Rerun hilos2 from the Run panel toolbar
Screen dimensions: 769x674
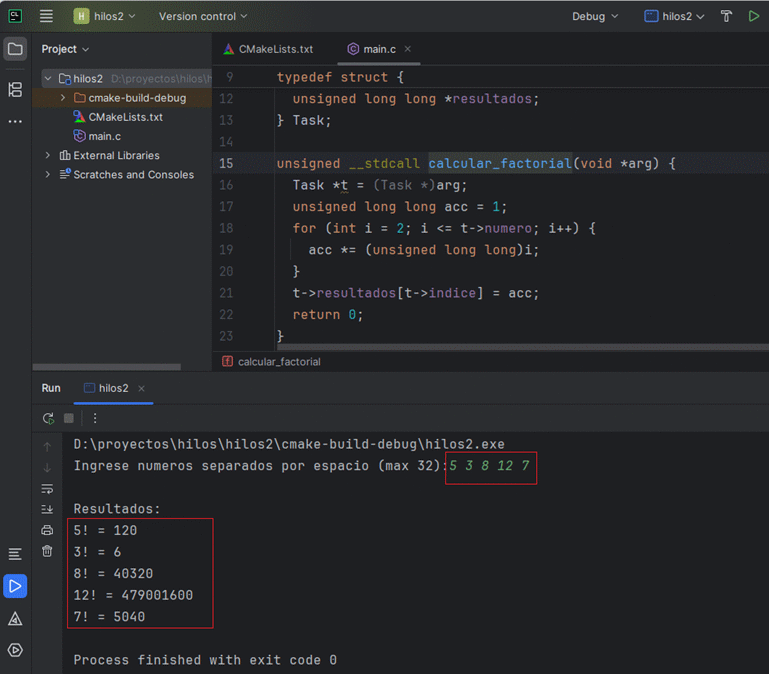click(48, 418)
